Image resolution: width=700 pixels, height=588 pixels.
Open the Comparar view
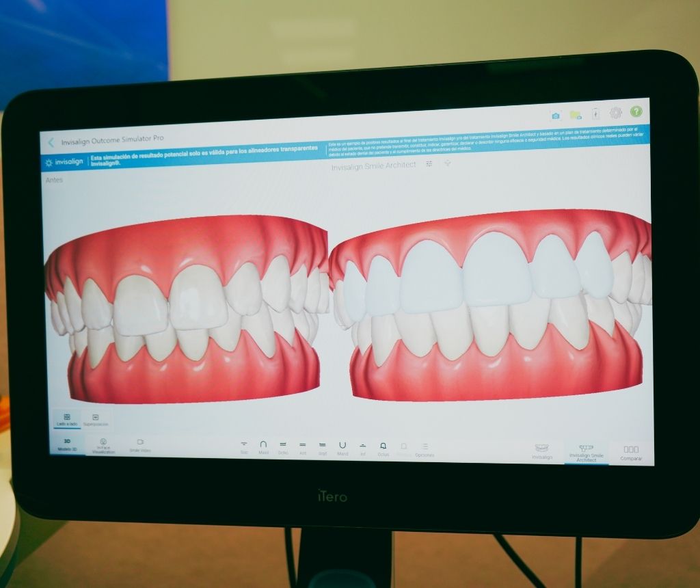click(631, 453)
